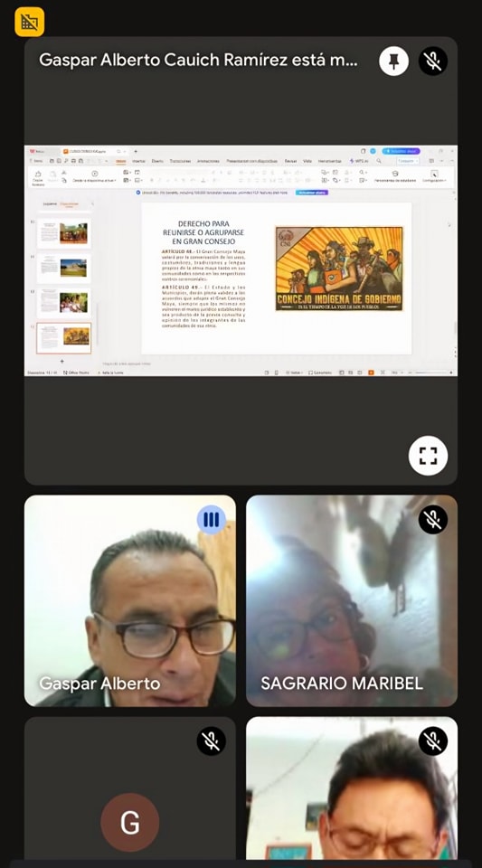The width and height of the screenshot is (482, 868).
Task: Click the blue Actualizar ahora banner button
Action: 312,193
